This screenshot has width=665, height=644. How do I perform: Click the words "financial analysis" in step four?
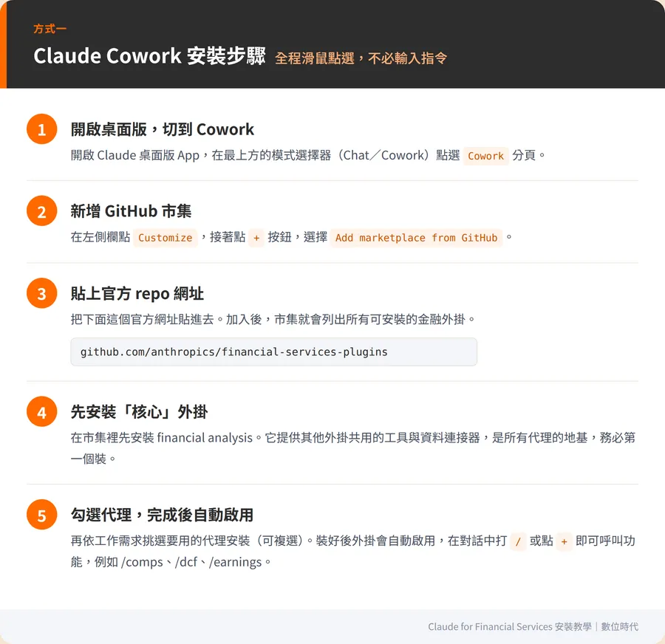(x=205, y=437)
